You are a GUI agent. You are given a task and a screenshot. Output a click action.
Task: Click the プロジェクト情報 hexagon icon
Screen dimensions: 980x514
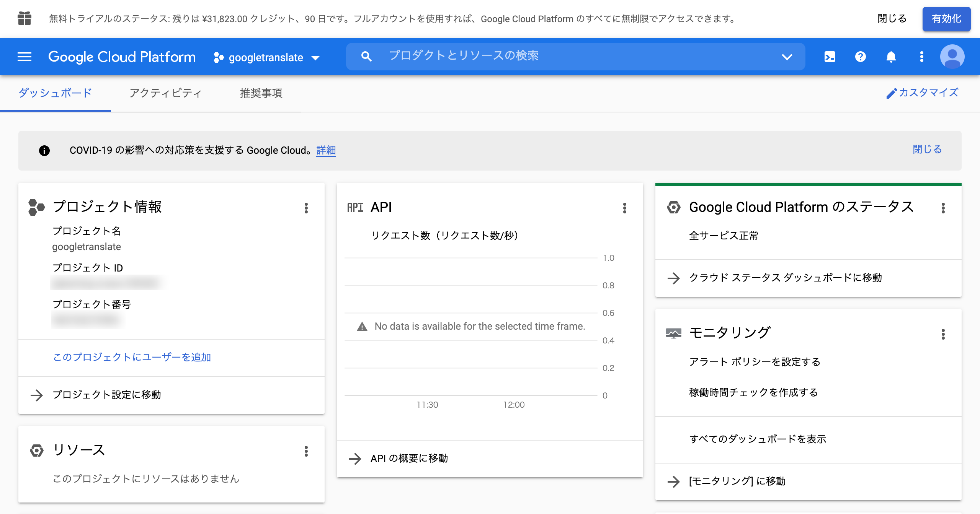(x=36, y=207)
